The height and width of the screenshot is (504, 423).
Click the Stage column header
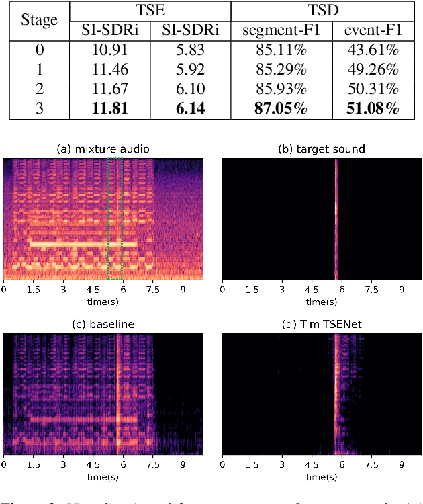coord(40,20)
